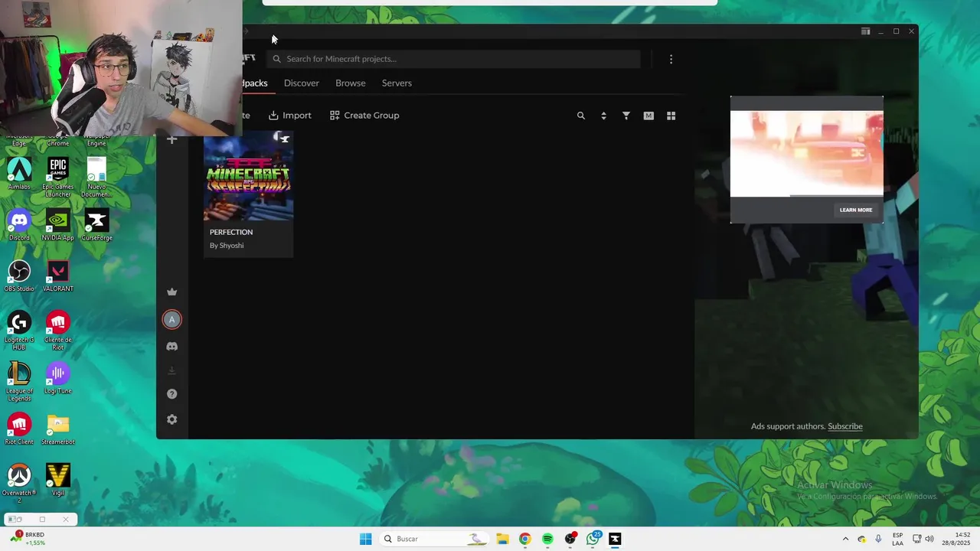This screenshot has height=551, width=980.
Task: Open the BRKBD stock widget on the taskbar
Action: [27, 539]
